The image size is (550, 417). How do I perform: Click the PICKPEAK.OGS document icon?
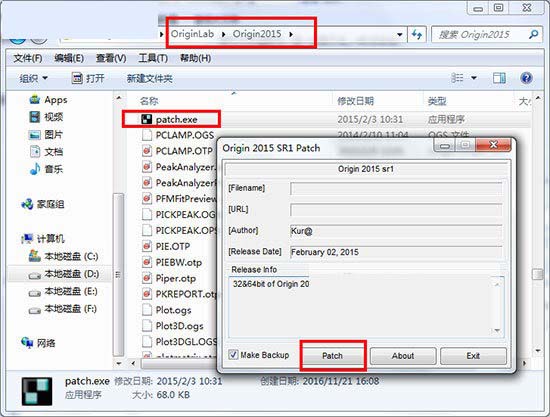coord(147,214)
